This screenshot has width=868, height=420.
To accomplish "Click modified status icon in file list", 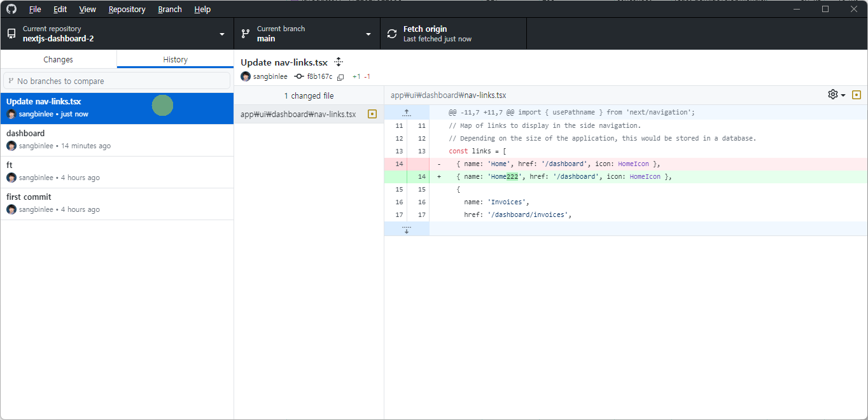I will pos(372,114).
